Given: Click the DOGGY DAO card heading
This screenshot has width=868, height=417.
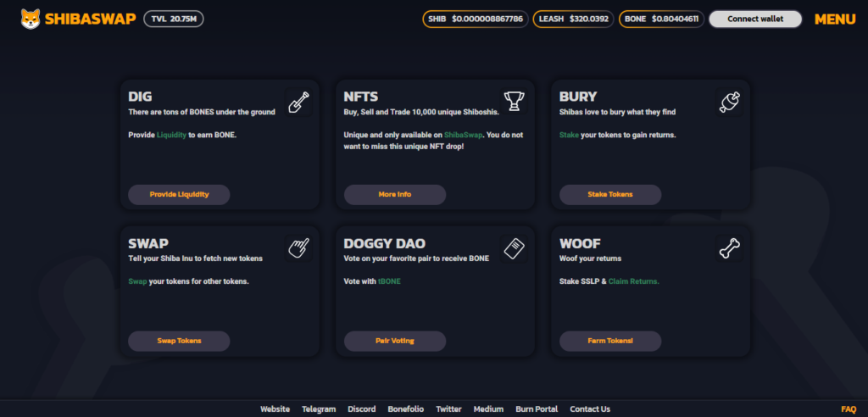Looking at the screenshot, I should click(x=385, y=243).
